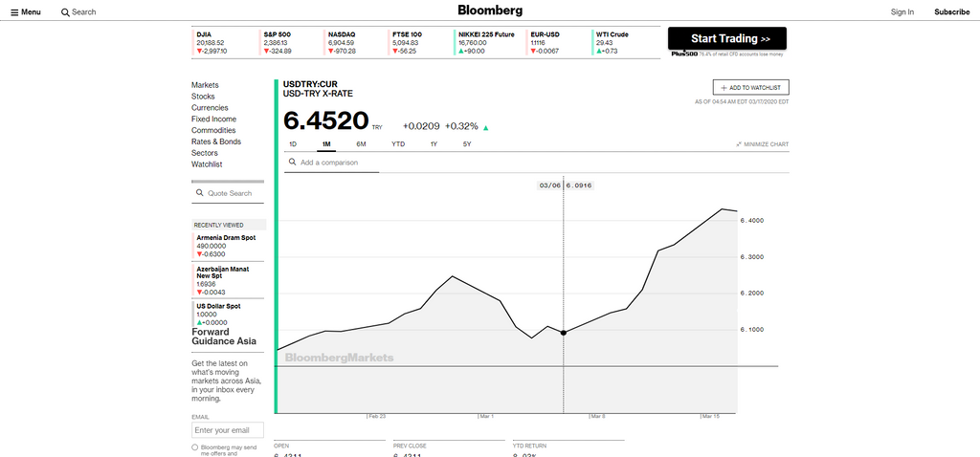Click the Start Trading button
The height and width of the screenshot is (457, 980).
tap(727, 38)
